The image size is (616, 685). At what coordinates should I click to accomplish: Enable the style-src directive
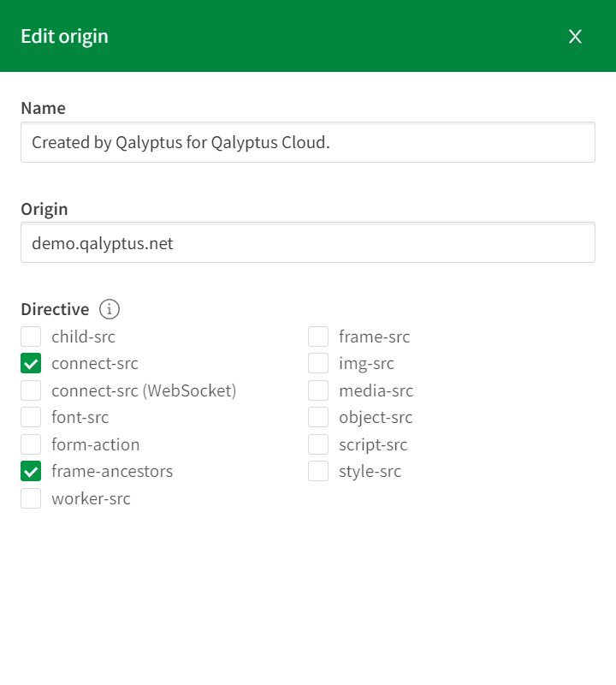pos(320,471)
